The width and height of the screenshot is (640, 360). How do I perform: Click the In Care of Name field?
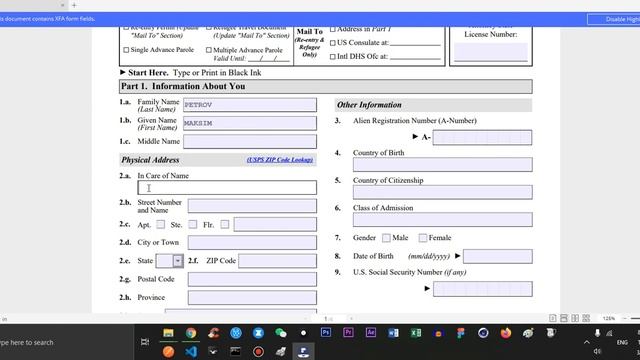coord(227,188)
